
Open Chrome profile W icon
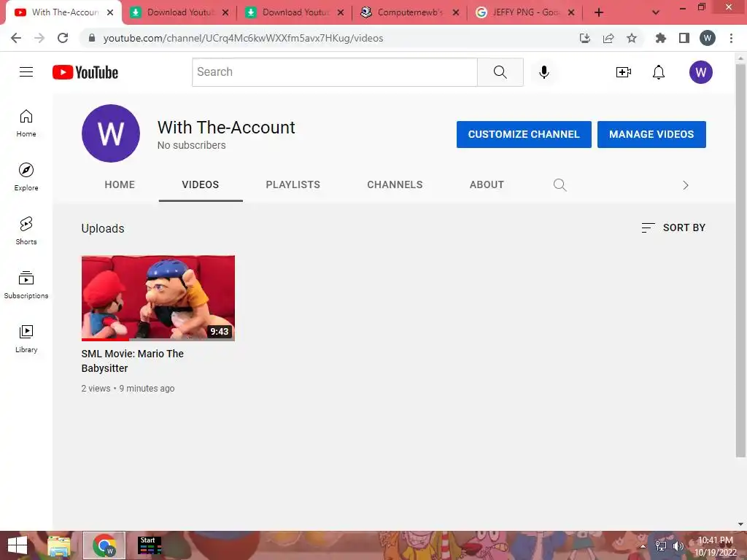[708, 38]
